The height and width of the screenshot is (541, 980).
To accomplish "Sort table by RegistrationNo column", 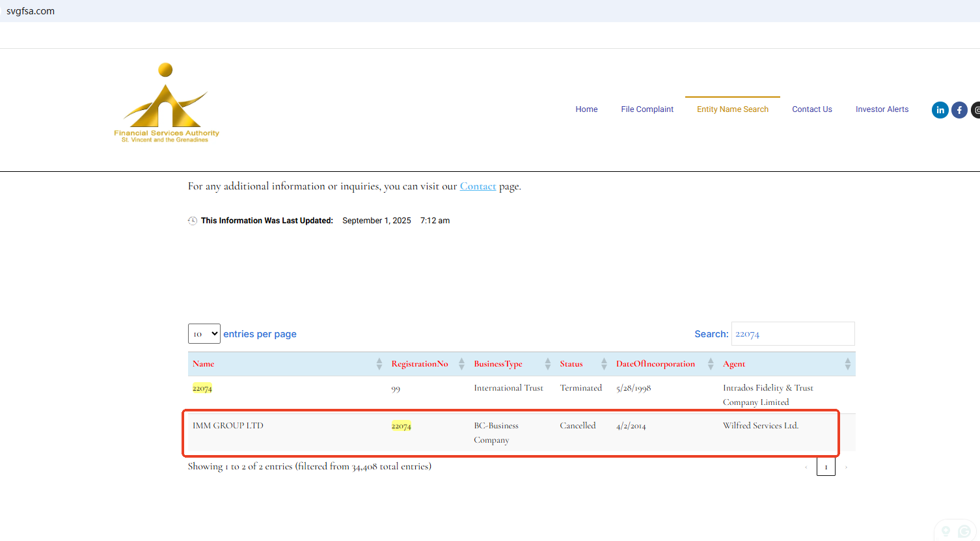I will 420,364.
